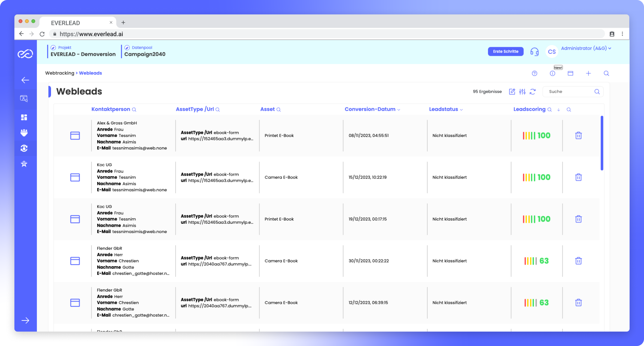Click the refresh results icon
Image resolution: width=644 pixels, height=346 pixels.
[x=533, y=92]
